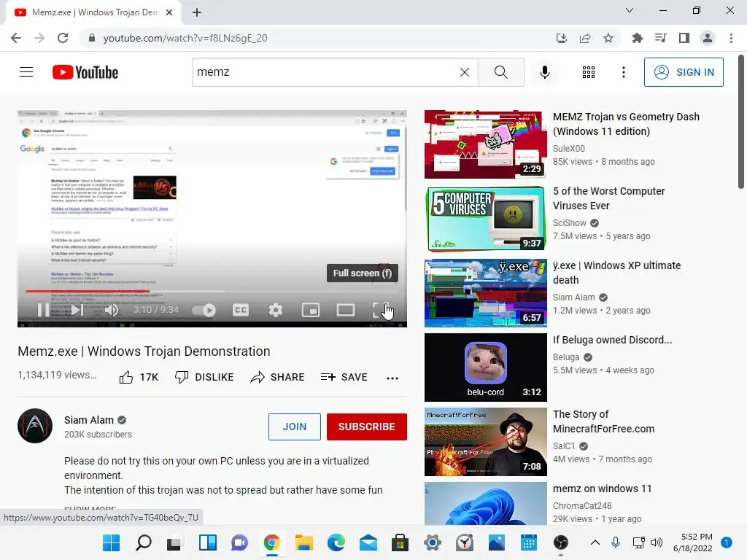Switch to theater mode
Image resolution: width=747 pixels, height=560 pixels.
tap(345, 311)
